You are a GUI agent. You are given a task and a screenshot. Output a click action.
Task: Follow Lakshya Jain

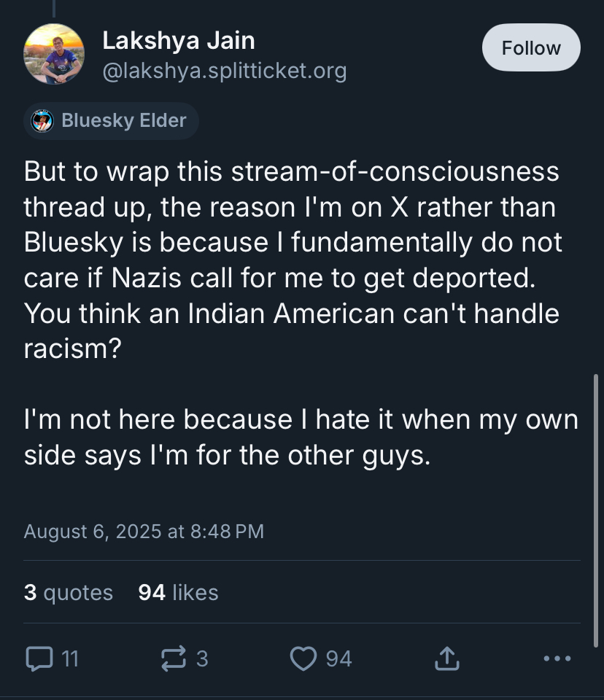(530, 48)
